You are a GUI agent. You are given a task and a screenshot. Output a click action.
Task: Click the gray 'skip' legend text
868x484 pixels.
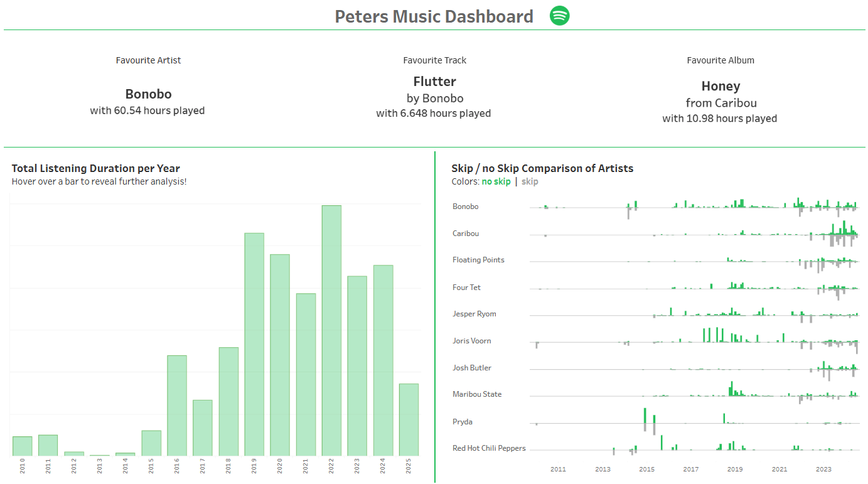pyautogui.click(x=530, y=181)
